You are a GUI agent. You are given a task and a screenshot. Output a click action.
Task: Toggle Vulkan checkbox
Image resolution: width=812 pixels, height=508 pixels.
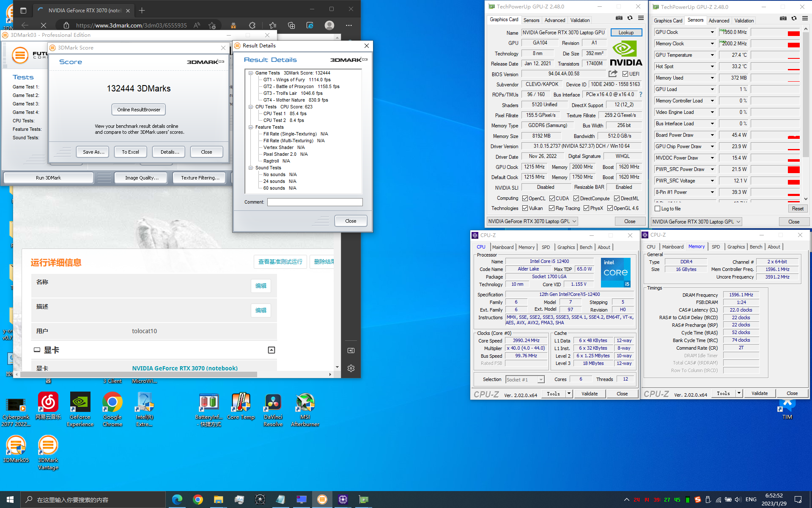[525, 208]
